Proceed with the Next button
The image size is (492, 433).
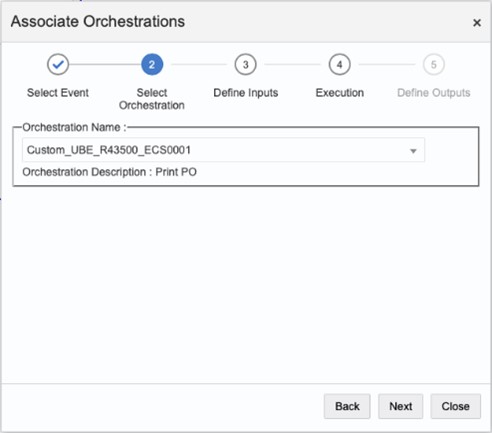401,406
